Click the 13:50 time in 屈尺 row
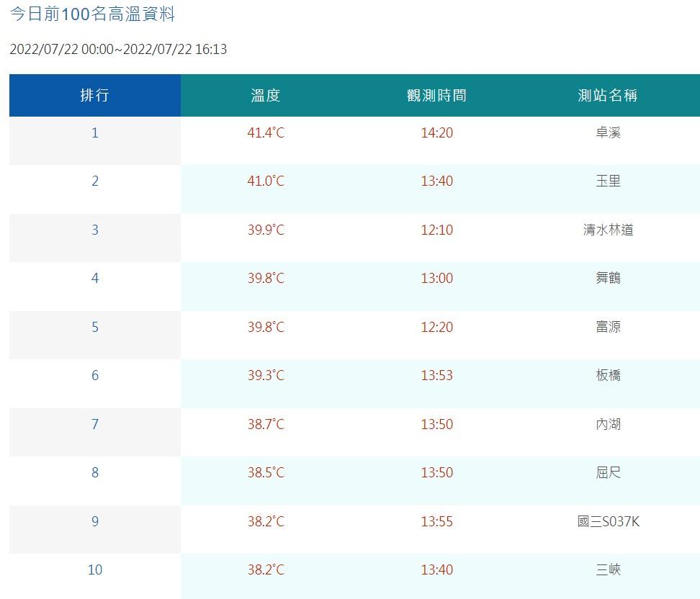This screenshot has height=599, width=700. pyautogui.click(x=436, y=472)
